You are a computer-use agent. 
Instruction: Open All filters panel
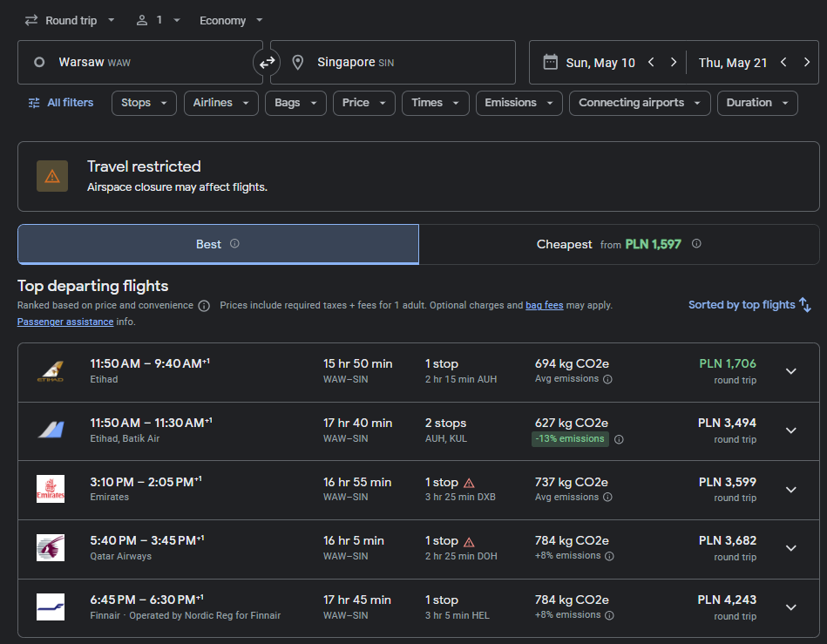tap(61, 103)
